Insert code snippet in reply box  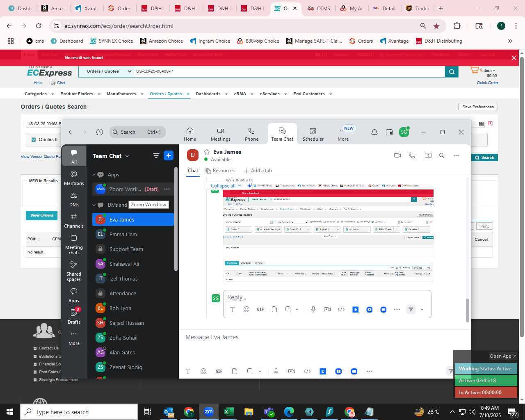click(x=341, y=309)
